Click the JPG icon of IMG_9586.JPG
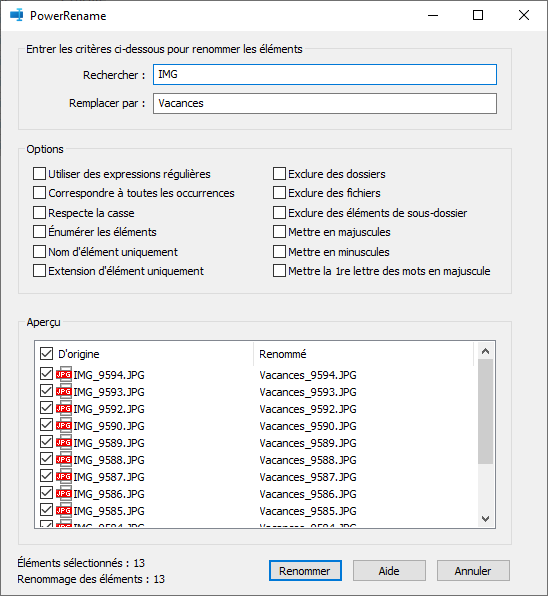Viewport: 548px width, 596px height. 64,493
